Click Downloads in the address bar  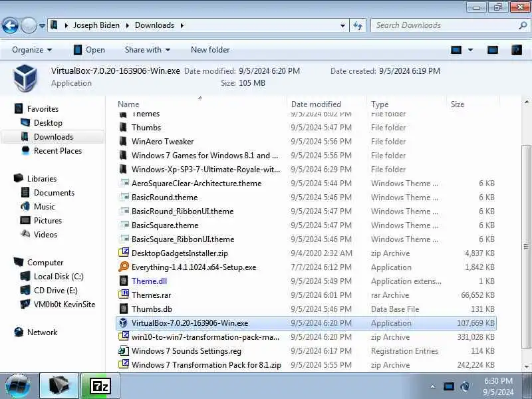(x=154, y=25)
